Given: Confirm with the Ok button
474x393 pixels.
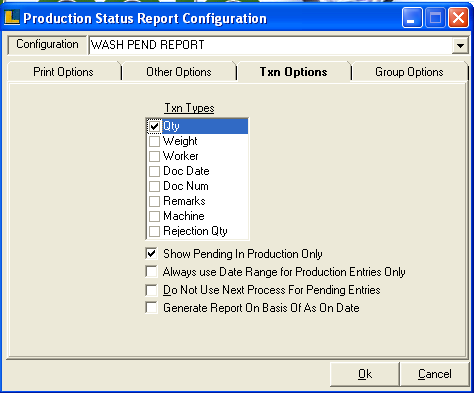Looking at the screenshot, I should click(365, 374).
